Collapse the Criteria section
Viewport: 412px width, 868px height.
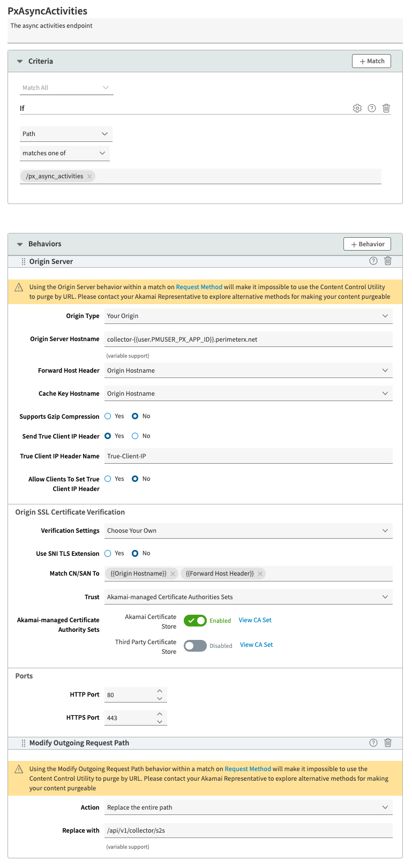tap(20, 62)
